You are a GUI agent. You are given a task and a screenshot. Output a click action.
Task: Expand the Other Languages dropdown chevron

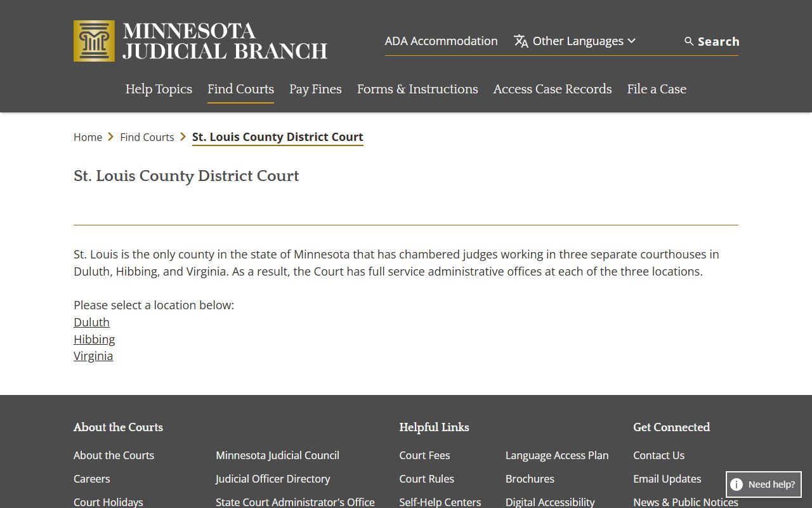click(631, 41)
